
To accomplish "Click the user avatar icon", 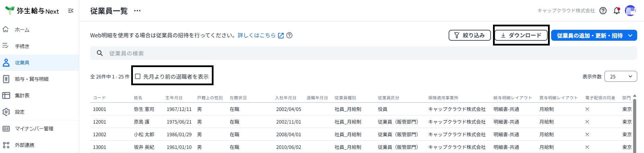I will [x=630, y=11].
